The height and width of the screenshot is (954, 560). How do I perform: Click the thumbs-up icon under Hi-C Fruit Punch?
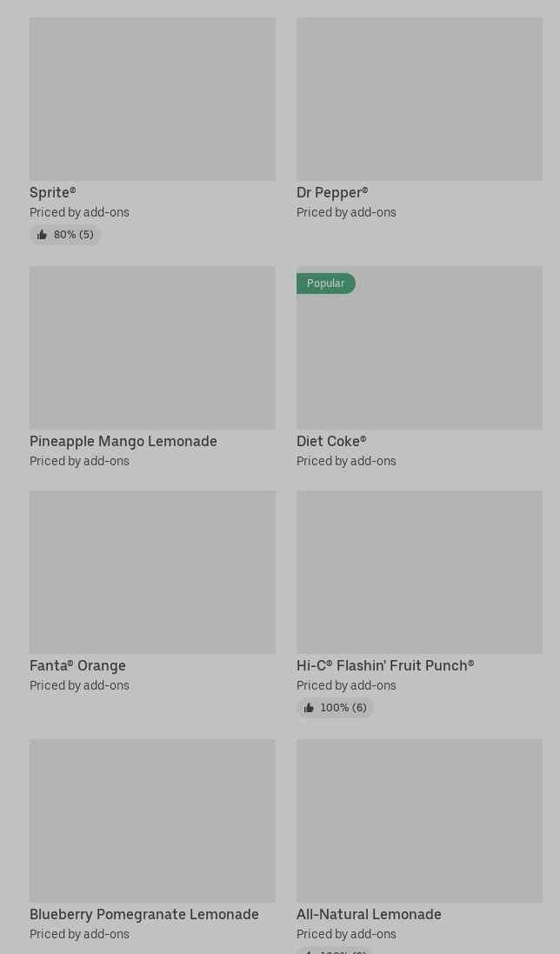coord(309,708)
